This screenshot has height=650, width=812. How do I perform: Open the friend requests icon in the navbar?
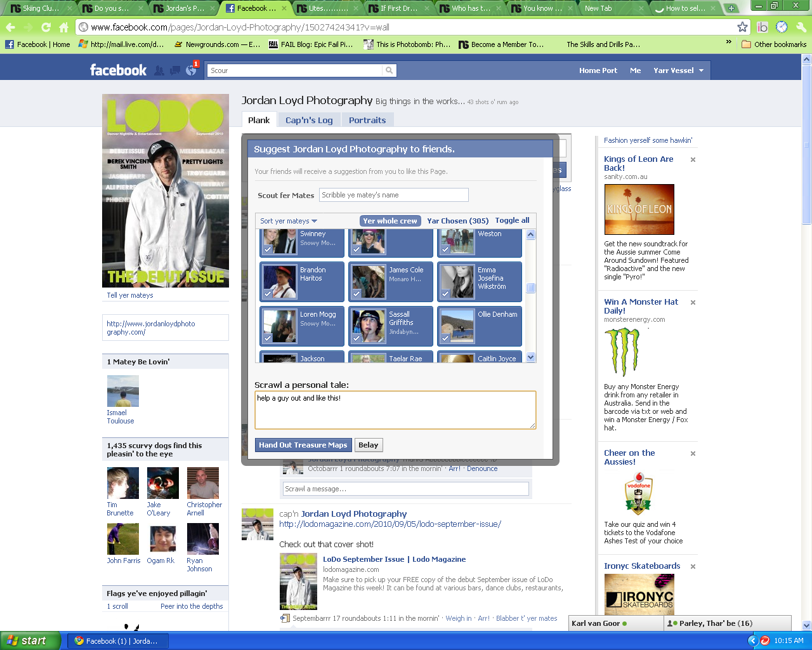(x=159, y=70)
